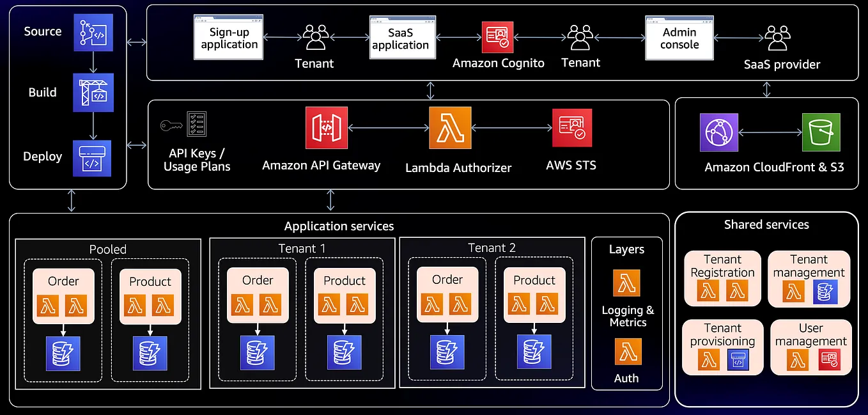Screen dimensions: 868x415
Task: Select the Build stage CodeBuild icon
Action: (93, 92)
